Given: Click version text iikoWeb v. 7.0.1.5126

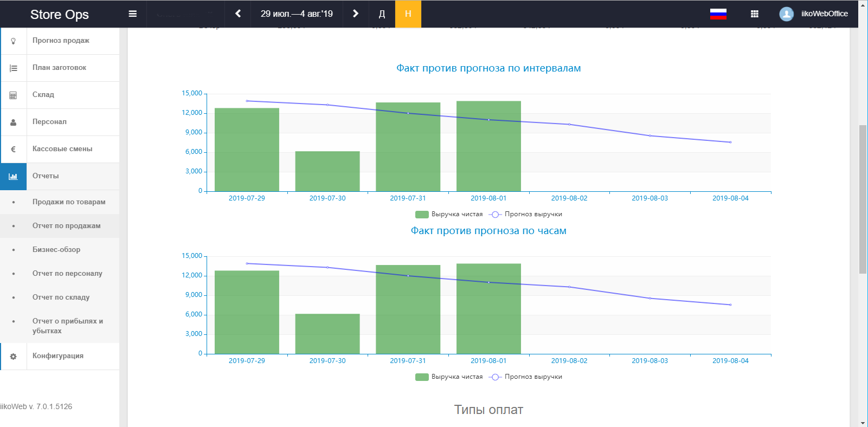Looking at the screenshot, I should pos(36,407).
